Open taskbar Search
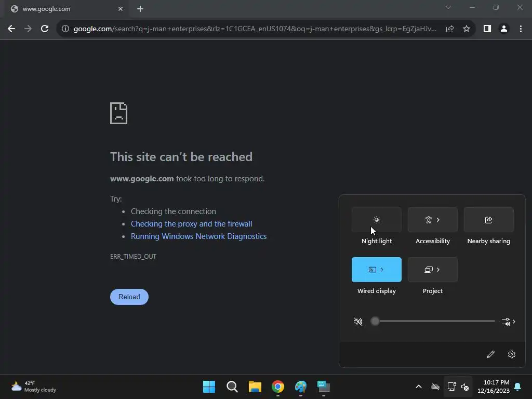The image size is (532, 399). [232, 387]
